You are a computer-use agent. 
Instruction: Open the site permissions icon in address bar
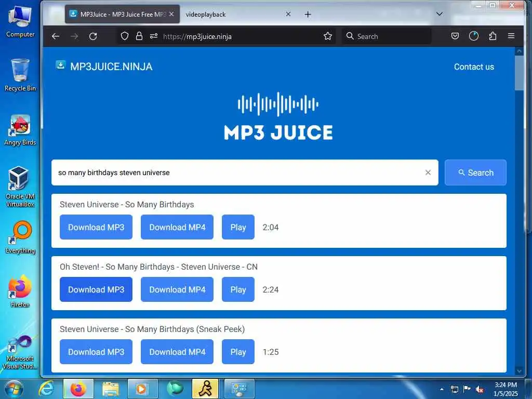154,36
